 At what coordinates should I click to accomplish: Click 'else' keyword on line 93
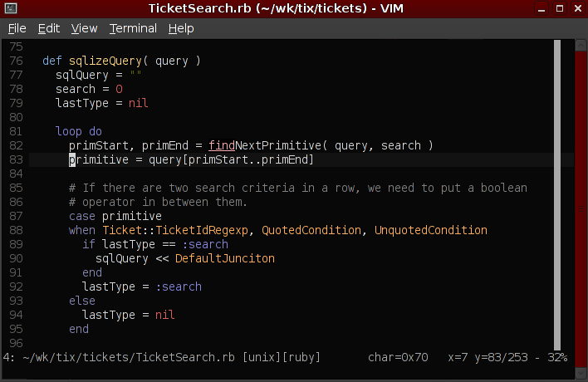81,301
